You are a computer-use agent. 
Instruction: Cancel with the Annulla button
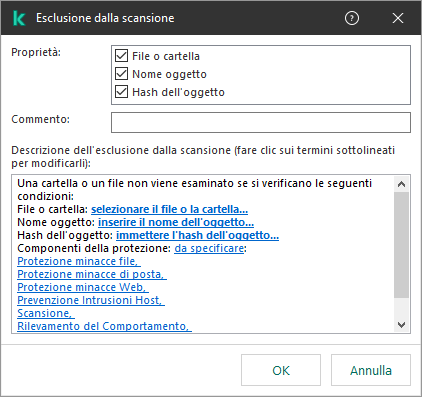pyautogui.click(x=371, y=370)
